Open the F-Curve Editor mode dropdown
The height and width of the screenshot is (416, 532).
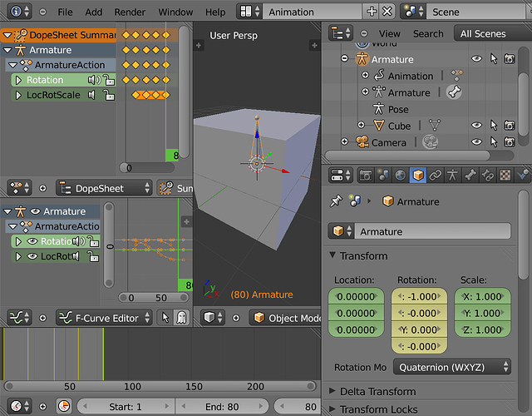point(104,318)
